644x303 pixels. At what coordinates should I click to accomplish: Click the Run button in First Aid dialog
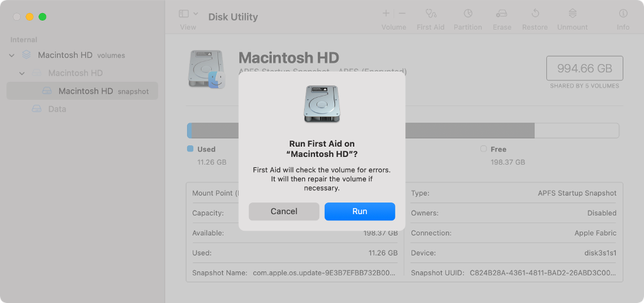[360, 211]
